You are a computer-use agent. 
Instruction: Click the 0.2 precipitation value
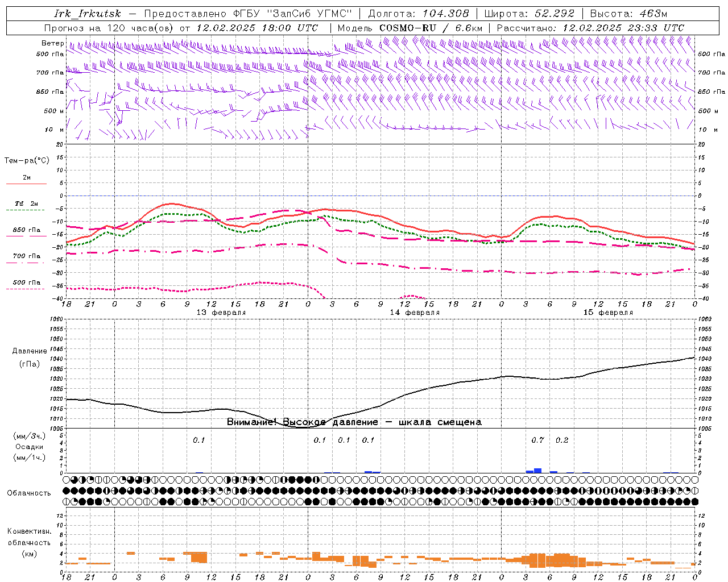pos(562,440)
